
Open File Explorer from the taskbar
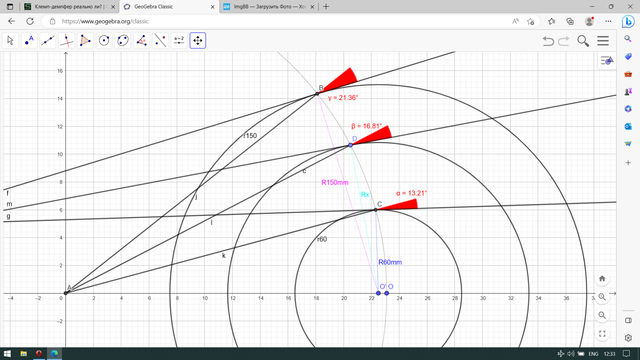tap(23, 353)
